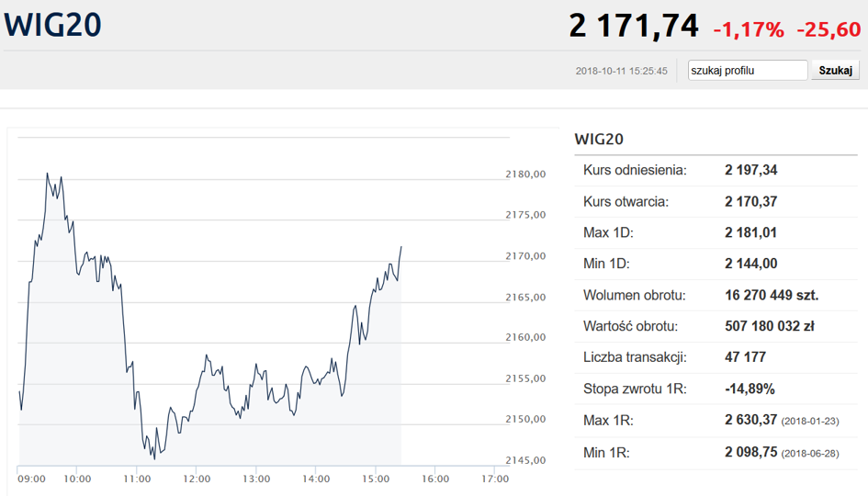Click the chart line's lowest dip after 11:00
Image resolution: width=868 pixels, height=496 pixels.
pos(154,459)
